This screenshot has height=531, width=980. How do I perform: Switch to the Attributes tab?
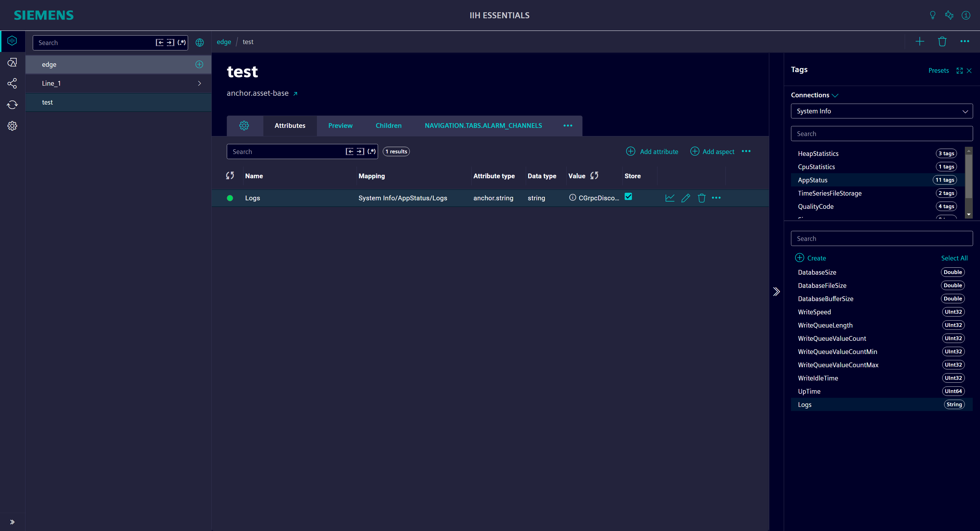pyautogui.click(x=290, y=126)
